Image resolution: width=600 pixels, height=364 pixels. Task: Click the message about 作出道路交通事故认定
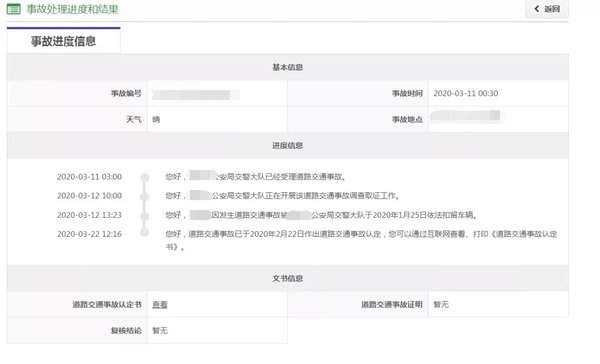(x=361, y=240)
